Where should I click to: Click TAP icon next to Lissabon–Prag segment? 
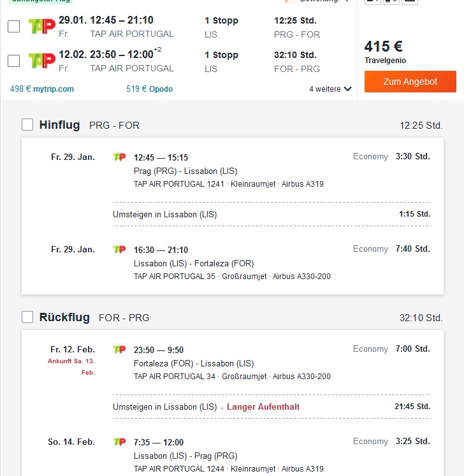click(x=119, y=442)
